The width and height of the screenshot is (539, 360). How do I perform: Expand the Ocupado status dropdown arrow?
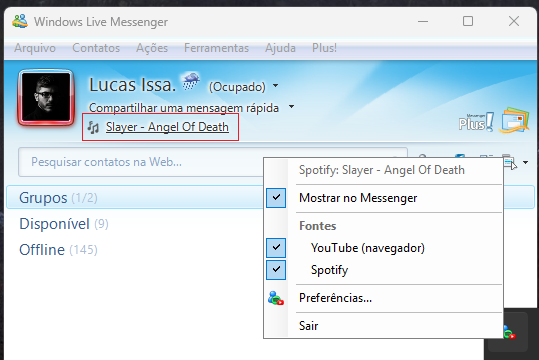coord(275,86)
